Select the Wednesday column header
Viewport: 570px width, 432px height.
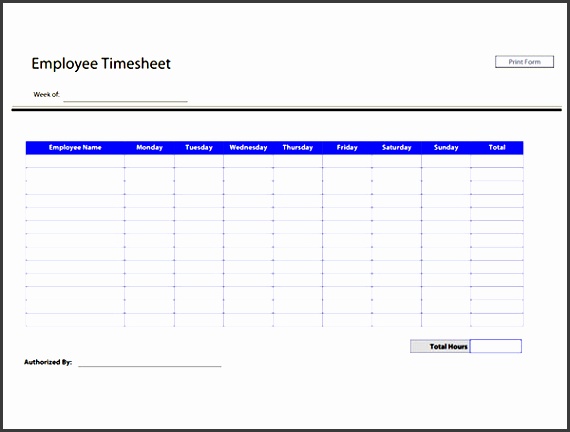pos(248,148)
